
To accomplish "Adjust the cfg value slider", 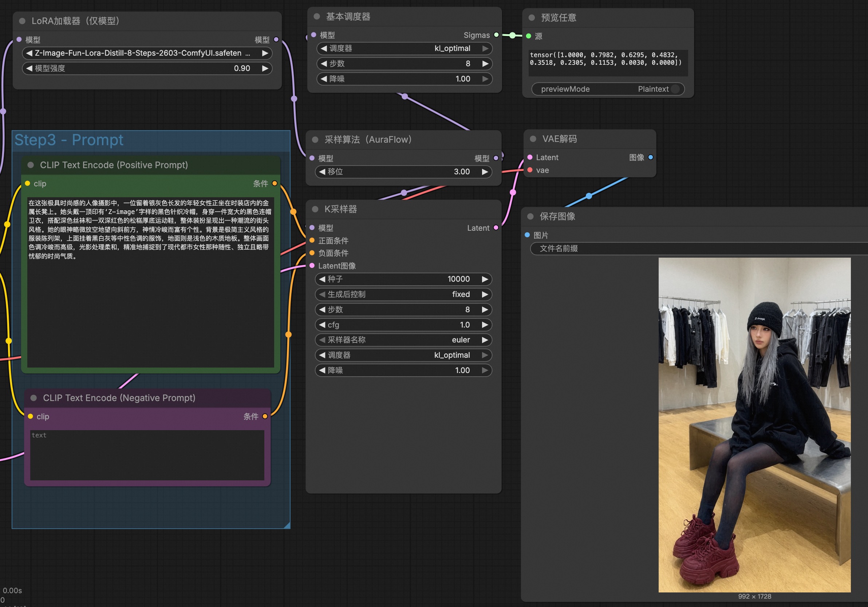I will tap(403, 325).
